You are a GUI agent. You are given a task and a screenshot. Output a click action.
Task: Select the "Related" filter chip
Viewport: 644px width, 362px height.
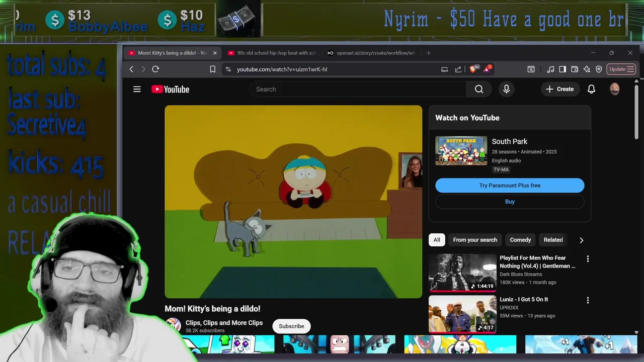(x=553, y=240)
